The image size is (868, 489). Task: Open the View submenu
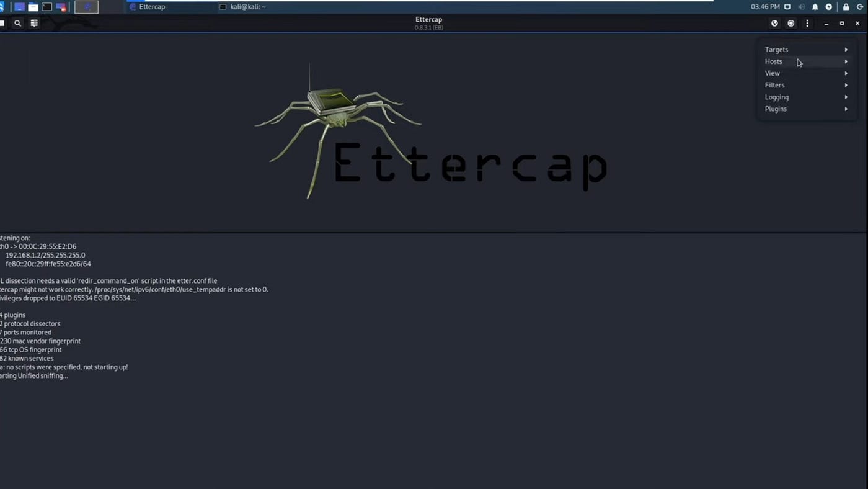(x=806, y=73)
